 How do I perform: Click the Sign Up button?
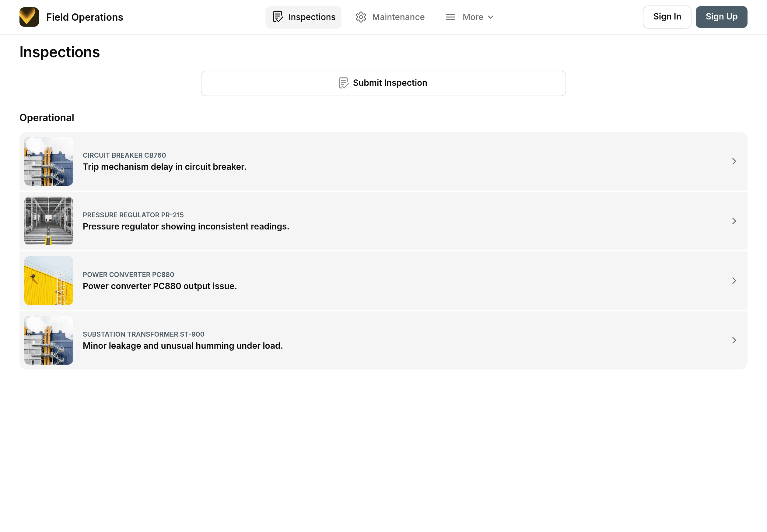(721, 17)
